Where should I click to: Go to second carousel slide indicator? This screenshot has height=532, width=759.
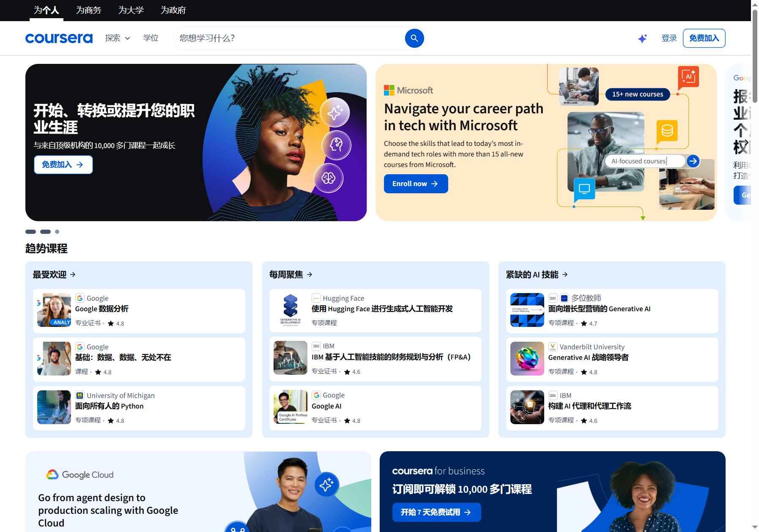click(45, 232)
